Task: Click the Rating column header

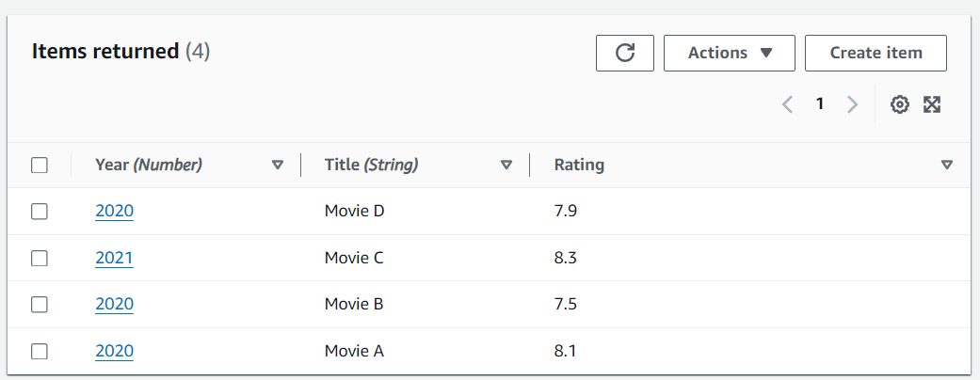Action: [x=579, y=165]
